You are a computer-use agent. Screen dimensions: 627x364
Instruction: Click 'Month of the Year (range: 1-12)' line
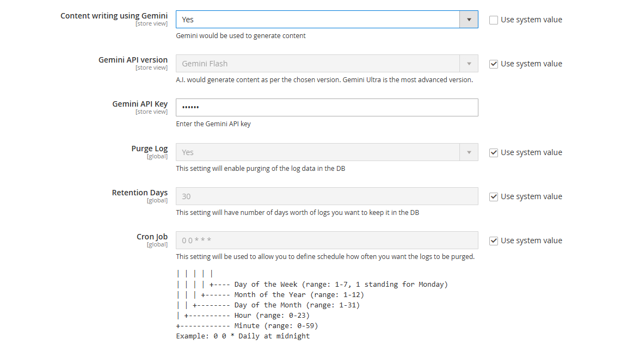[270, 295]
